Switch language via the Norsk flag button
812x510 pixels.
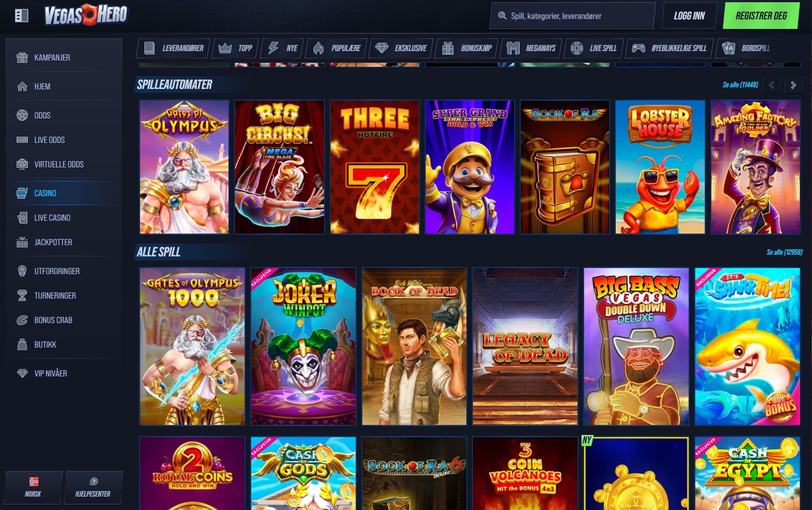[x=33, y=487]
